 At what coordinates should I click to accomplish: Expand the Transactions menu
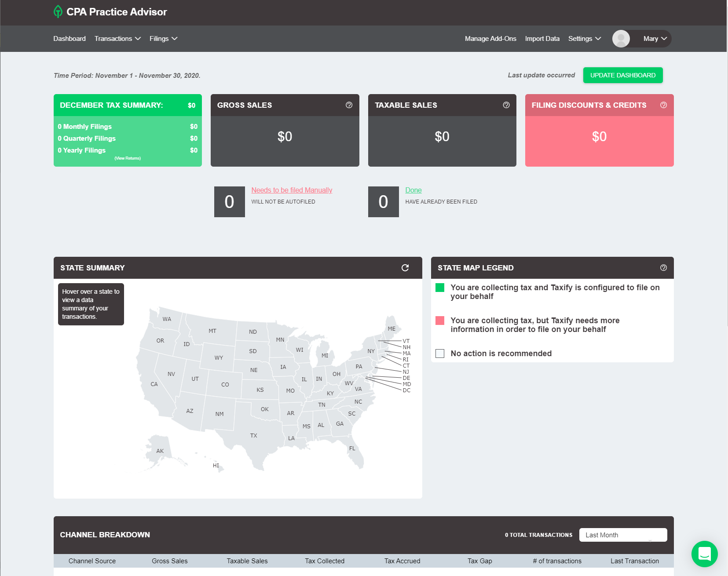117,39
